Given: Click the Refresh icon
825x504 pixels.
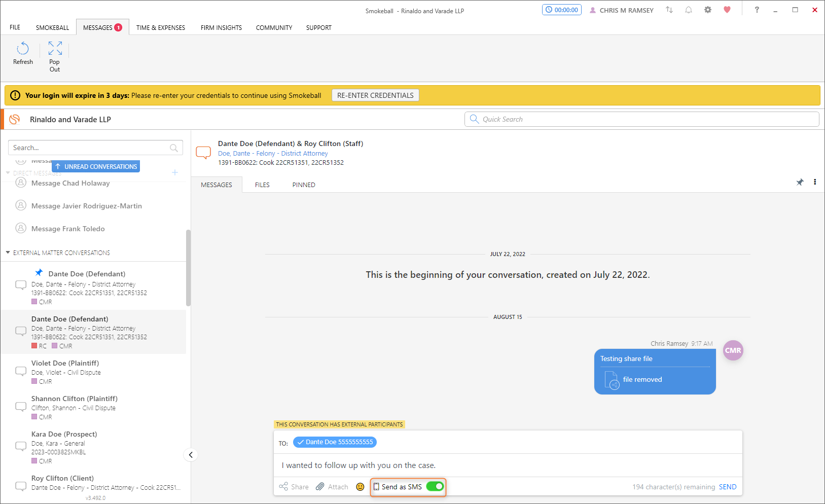Looking at the screenshot, I should pyautogui.click(x=23, y=49).
